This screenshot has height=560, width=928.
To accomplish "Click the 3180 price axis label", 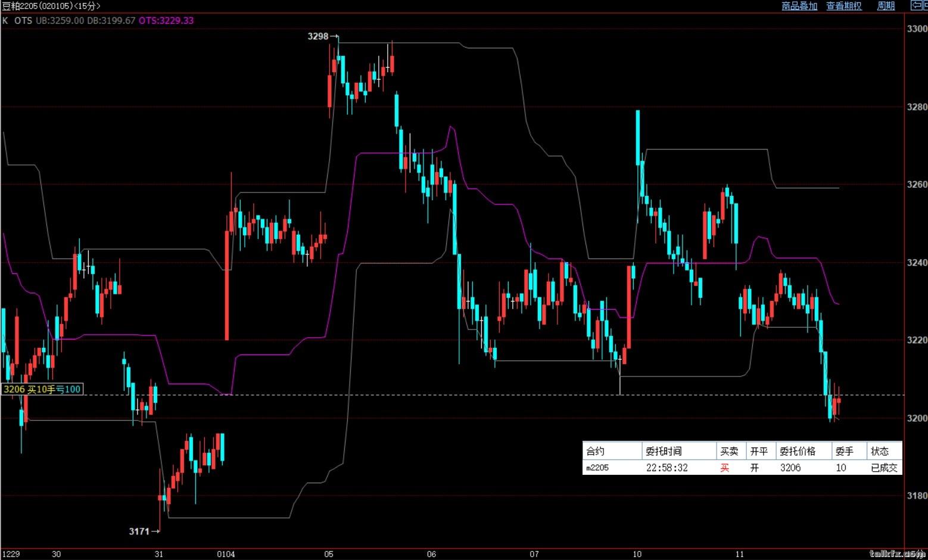I will (x=917, y=495).
